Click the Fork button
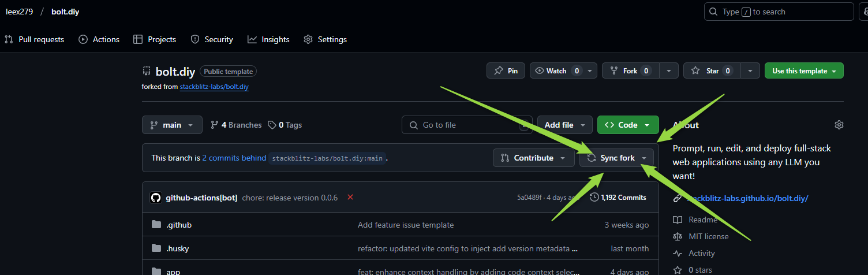The width and height of the screenshot is (868, 275). (631, 70)
